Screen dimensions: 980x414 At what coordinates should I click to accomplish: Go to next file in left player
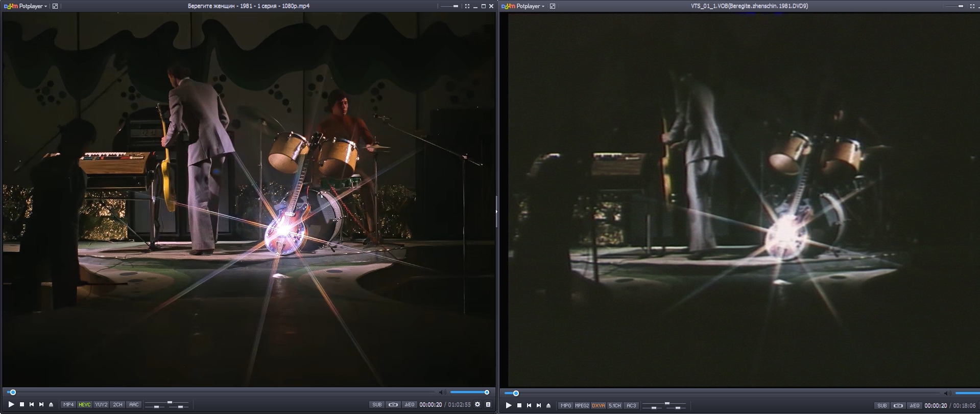pyautogui.click(x=41, y=404)
